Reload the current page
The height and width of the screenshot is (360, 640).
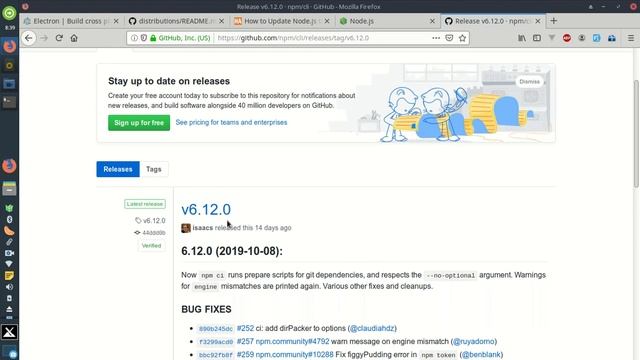coord(59,38)
